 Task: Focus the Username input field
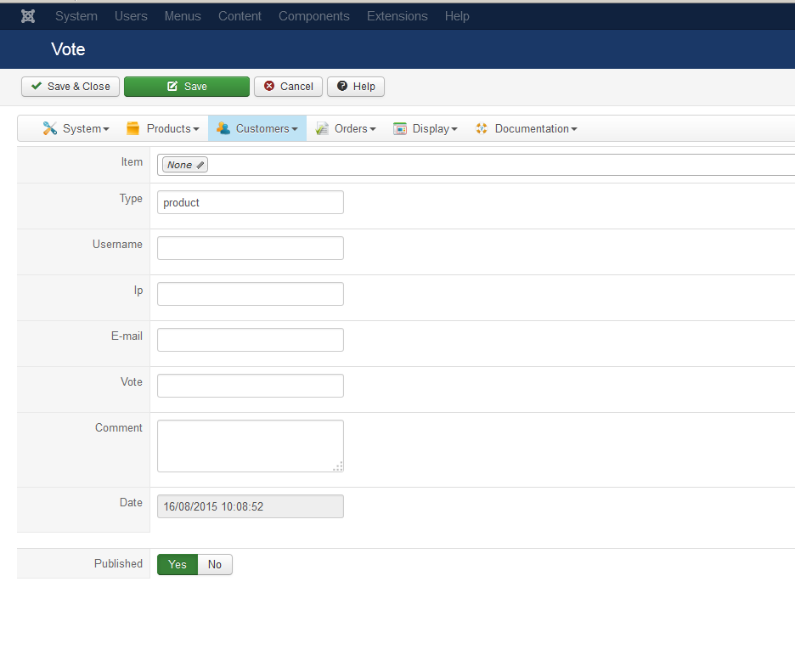click(251, 248)
